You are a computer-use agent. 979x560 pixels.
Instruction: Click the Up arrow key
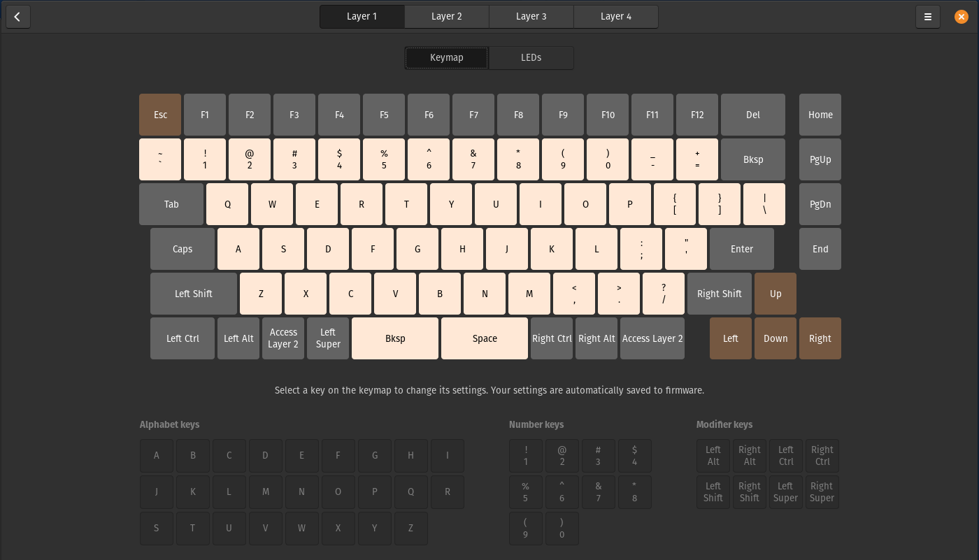click(776, 294)
